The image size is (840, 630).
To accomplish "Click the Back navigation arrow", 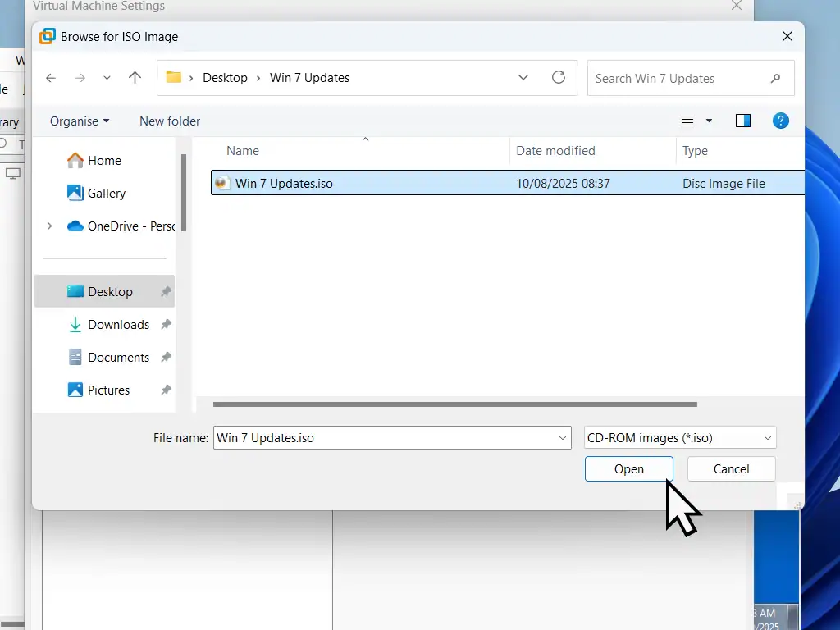I will point(51,78).
